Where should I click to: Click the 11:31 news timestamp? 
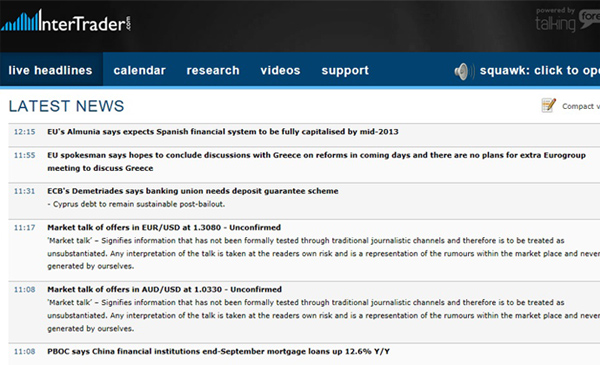(24, 191)
